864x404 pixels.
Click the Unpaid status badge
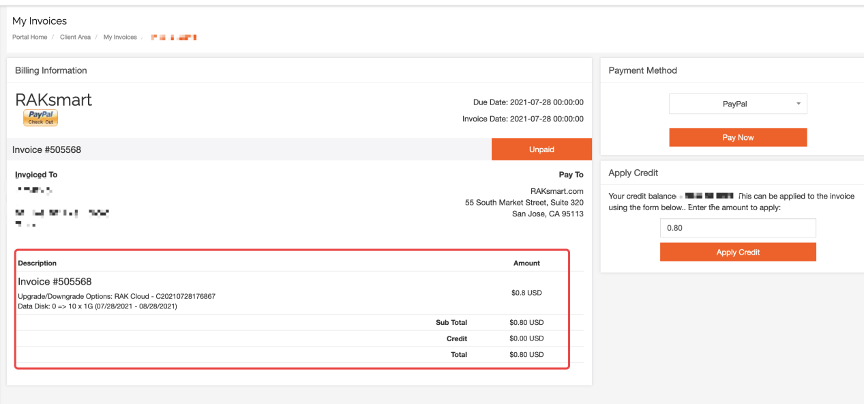541,149
